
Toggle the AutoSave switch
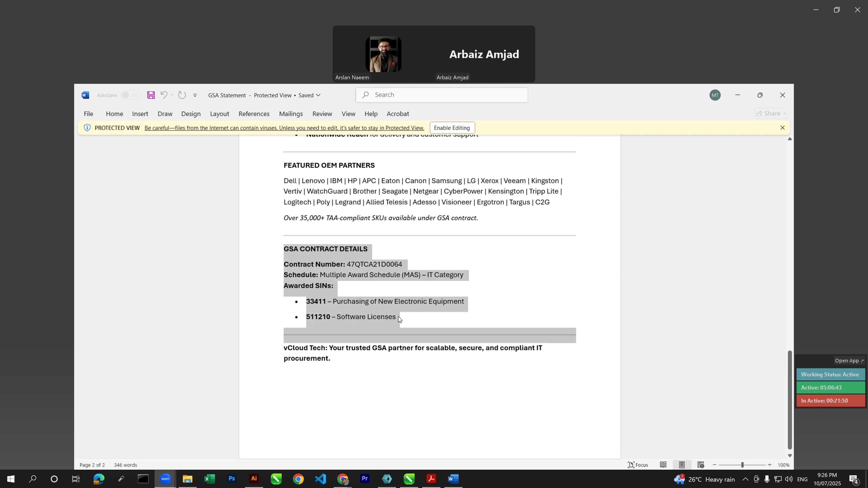(131, 95)
